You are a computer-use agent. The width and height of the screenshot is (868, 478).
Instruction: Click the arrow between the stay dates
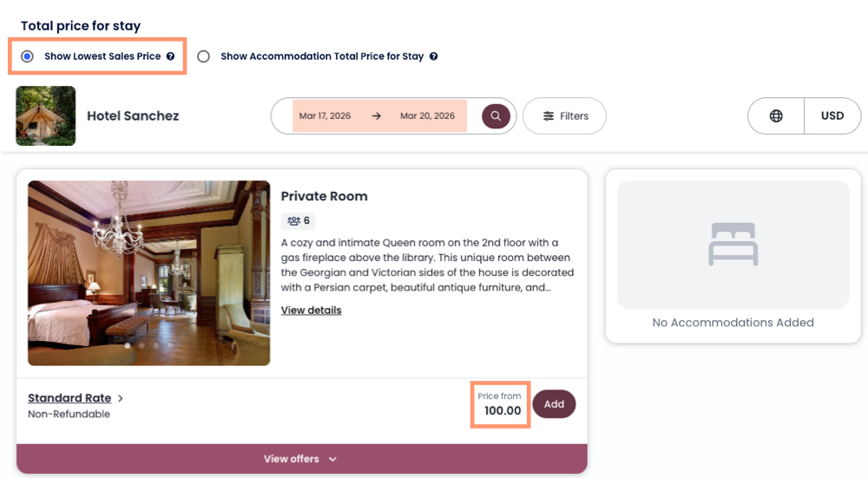pos(376,116)
